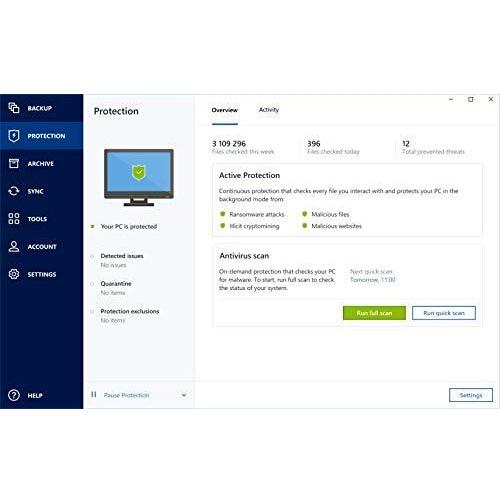Open the Help question mark icon
Viewport: 500px width, 500px height.
pyautogui.click(x=14, y=395)
